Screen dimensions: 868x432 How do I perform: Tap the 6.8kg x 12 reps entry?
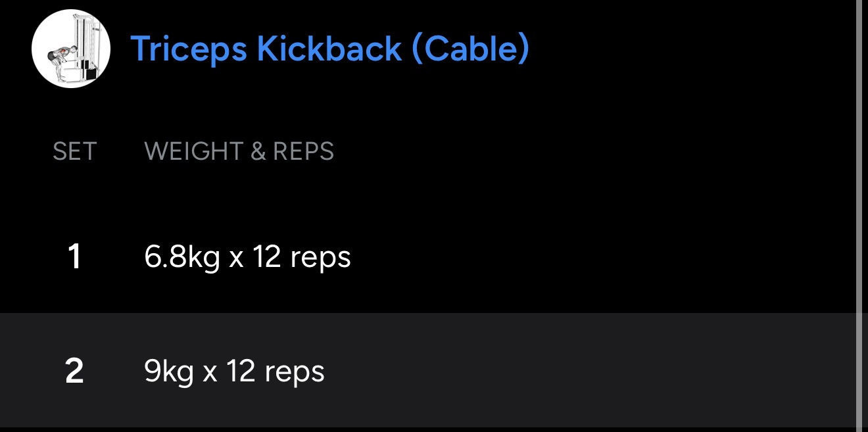click(x=247, y=257)
